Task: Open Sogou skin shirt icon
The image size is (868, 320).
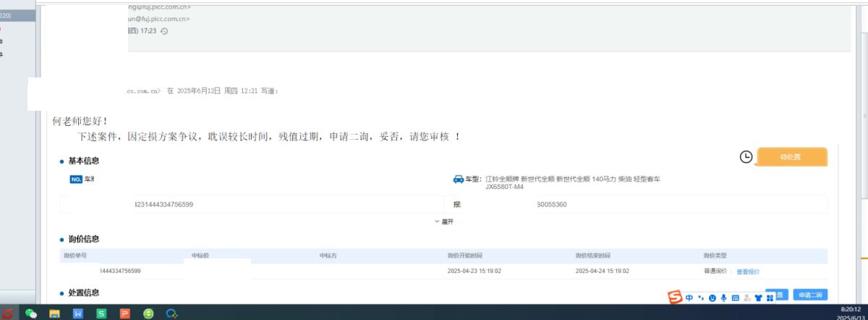Action: (x=758, y=298)
